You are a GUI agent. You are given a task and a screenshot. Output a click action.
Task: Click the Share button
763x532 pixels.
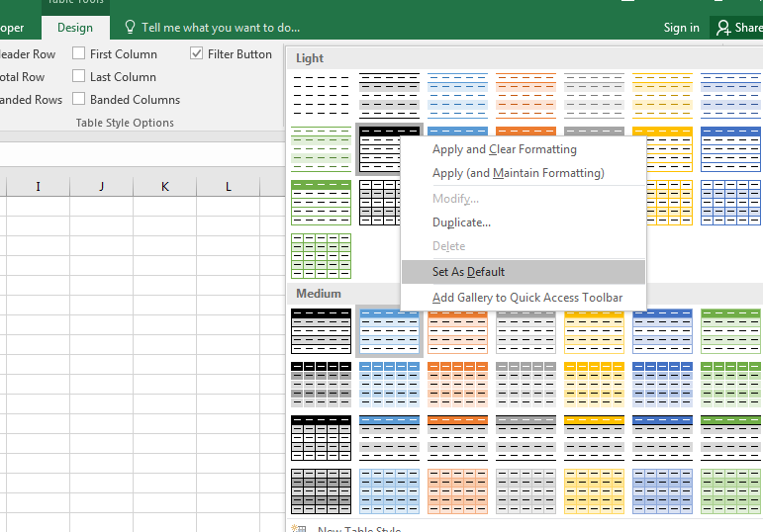[x=736, y=28]
